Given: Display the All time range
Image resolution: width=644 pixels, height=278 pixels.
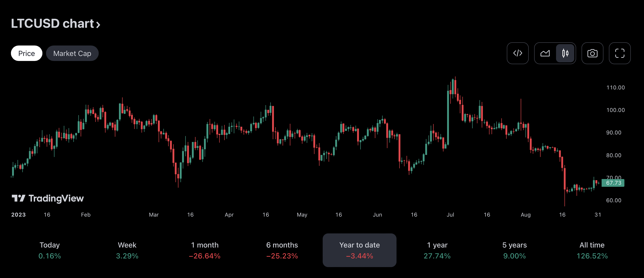Looking at the screenshot, I should (x=592, y=250).
